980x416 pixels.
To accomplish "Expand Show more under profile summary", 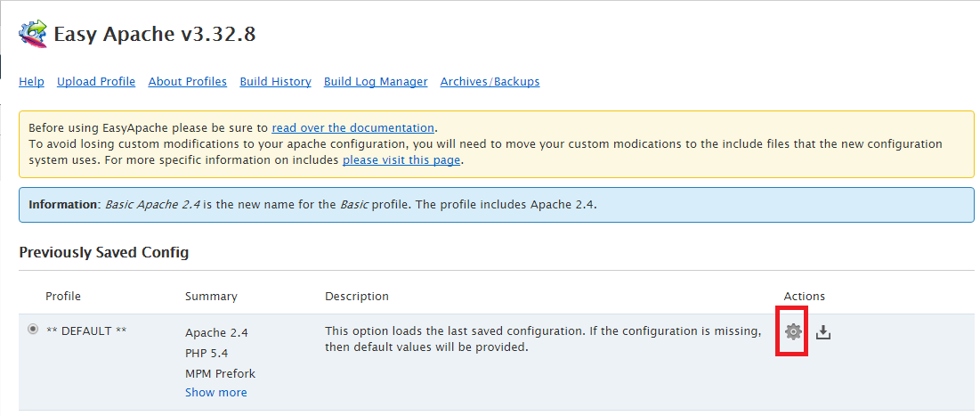I will (216, 392).
